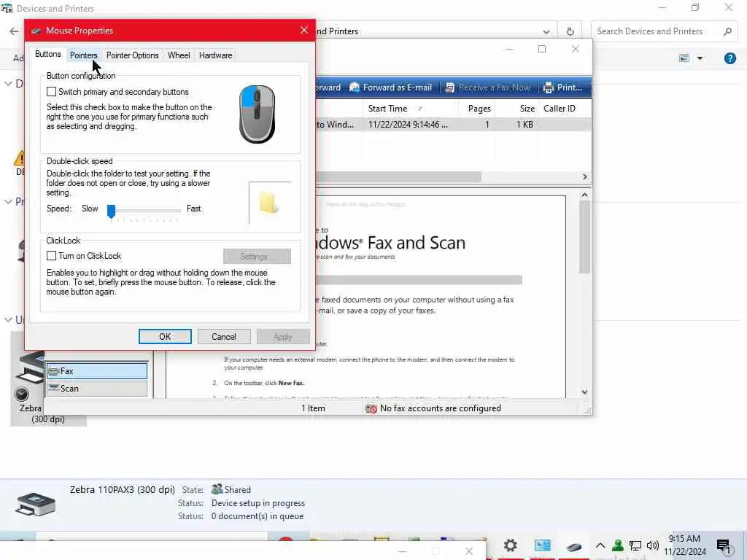Click the green person tray icon
747x560 pixels.
coord(617,545)
